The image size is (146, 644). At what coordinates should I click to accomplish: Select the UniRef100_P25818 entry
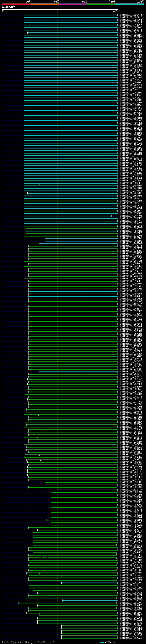[131, 63]
